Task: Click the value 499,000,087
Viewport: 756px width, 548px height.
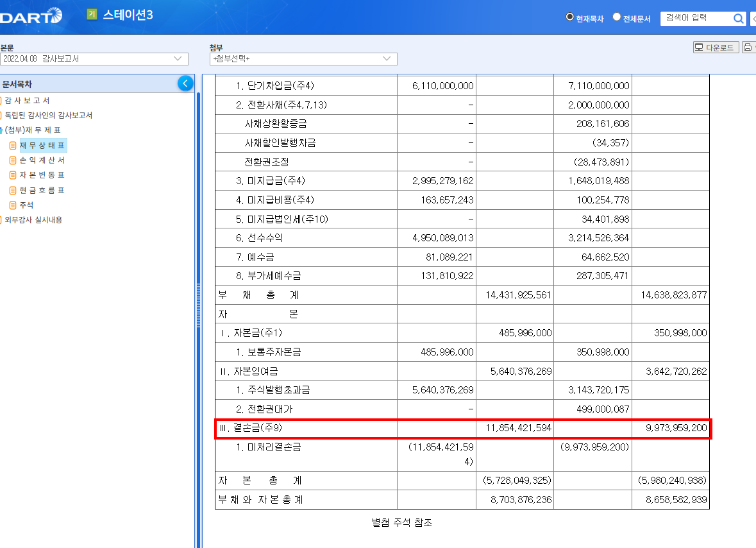Action: point(603,409)
